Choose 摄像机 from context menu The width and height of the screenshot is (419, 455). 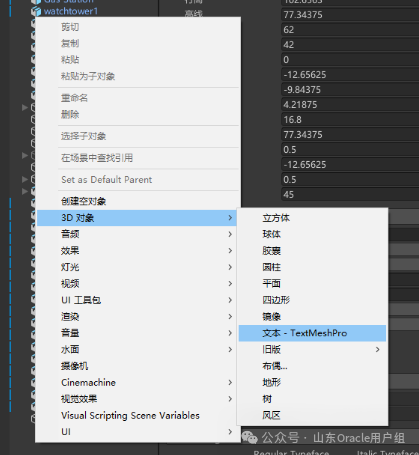pyautogui.click(x=74, y=366)
